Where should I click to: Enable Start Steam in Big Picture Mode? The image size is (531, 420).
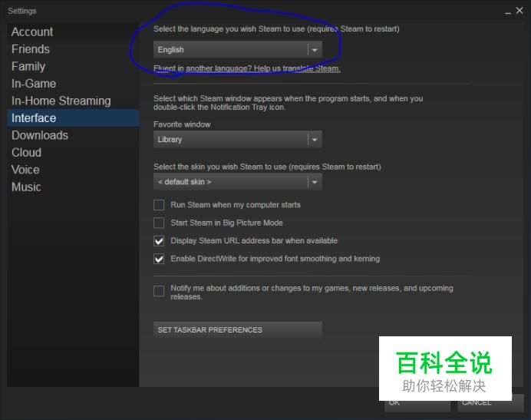tap(159, 223)
